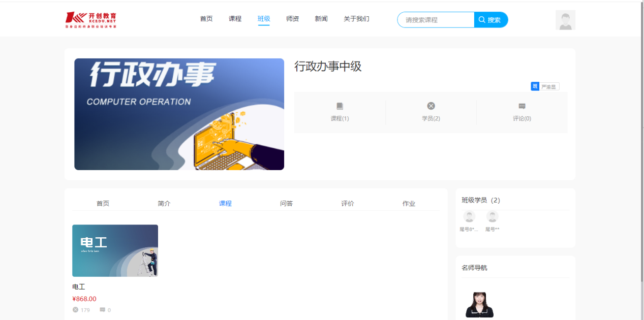Click the 请搜索课程 search input field
644x320 pixels.
click(436, 20)
